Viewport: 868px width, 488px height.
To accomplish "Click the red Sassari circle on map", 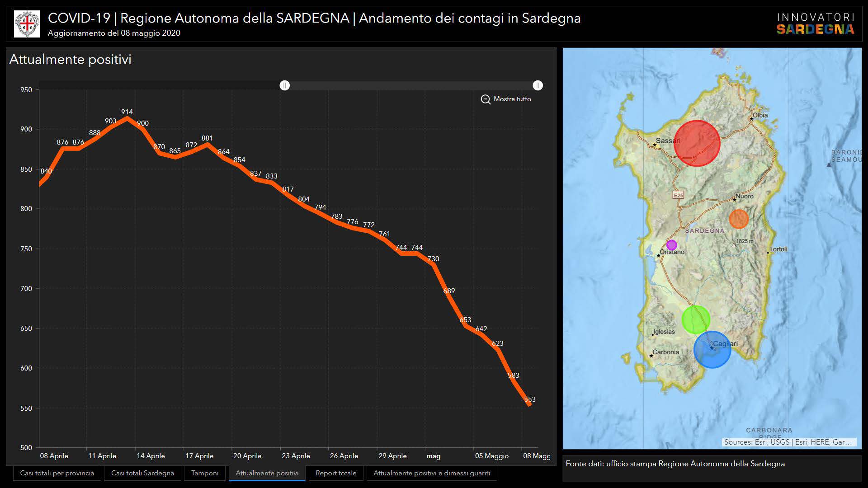I will pos(697,143).
